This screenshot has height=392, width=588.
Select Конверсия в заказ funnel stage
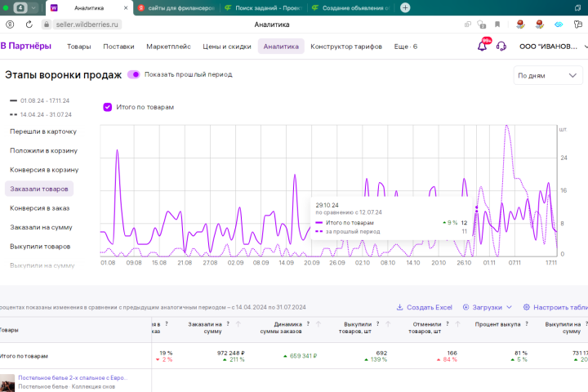(40, 208)
